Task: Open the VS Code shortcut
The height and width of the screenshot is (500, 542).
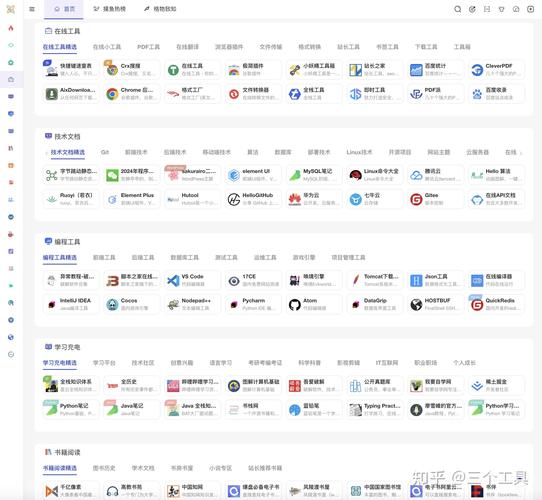Action: pyautogui.click(x=192, y=280)
